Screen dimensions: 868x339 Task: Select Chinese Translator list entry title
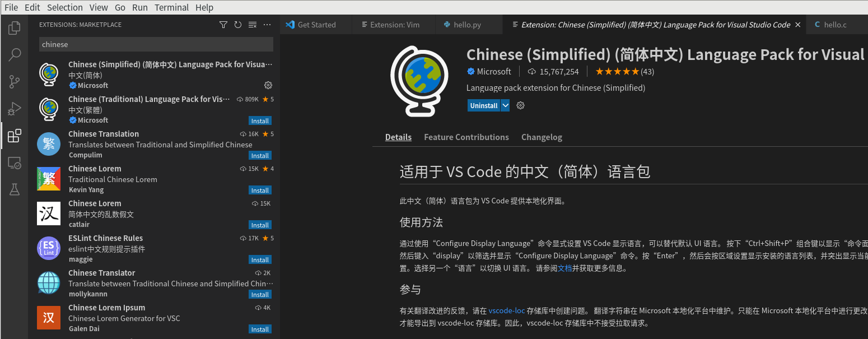101,273
